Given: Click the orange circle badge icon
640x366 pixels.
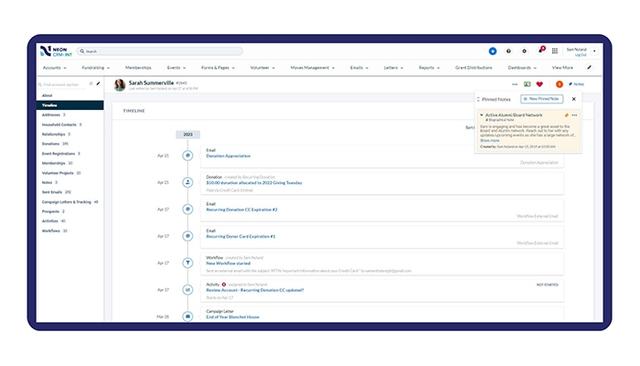Looking at the screenshot, I should pyautogui.click(x=559, y=84).
